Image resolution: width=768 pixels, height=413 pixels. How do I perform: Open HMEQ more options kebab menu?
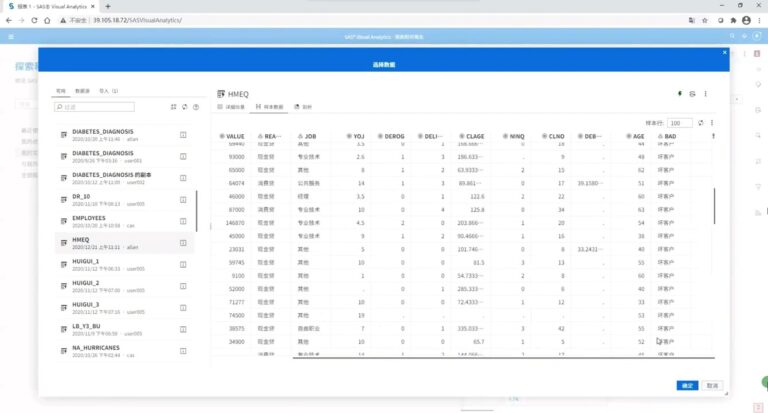705,94
